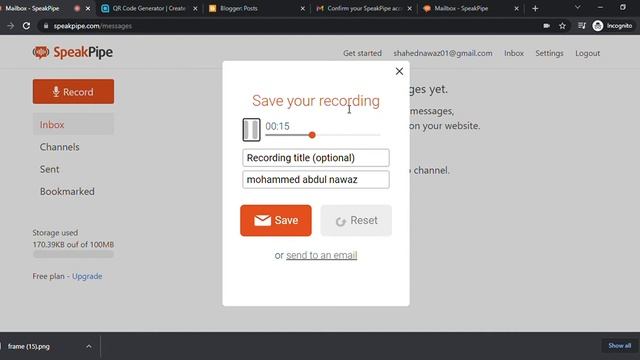Click the shahednawaz01@gmail.com account link
Screen dimensions: 640x360
[443, 53]
